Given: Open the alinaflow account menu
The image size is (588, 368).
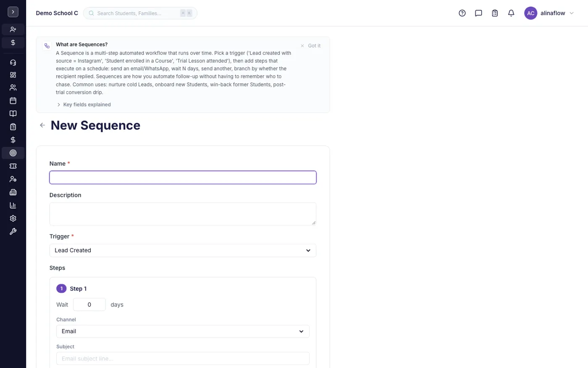Looking at the screenshot, I should 549,13.
